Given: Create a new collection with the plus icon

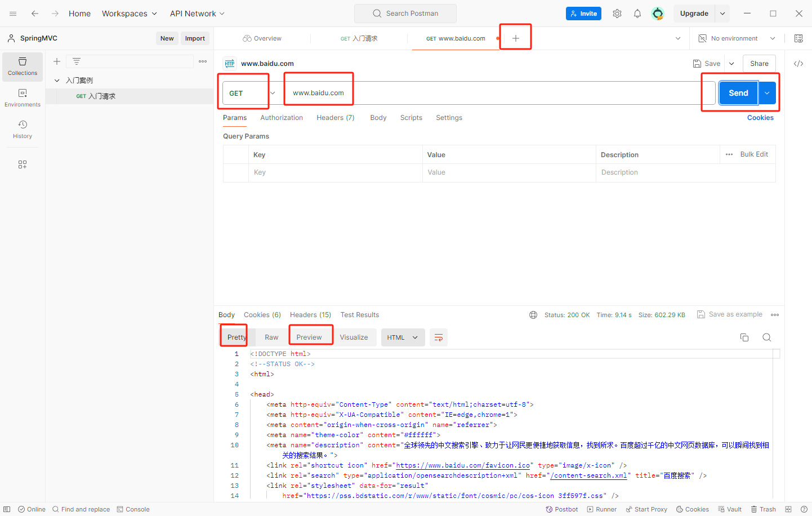Looking at the screenshot, I should coord(57,61).
